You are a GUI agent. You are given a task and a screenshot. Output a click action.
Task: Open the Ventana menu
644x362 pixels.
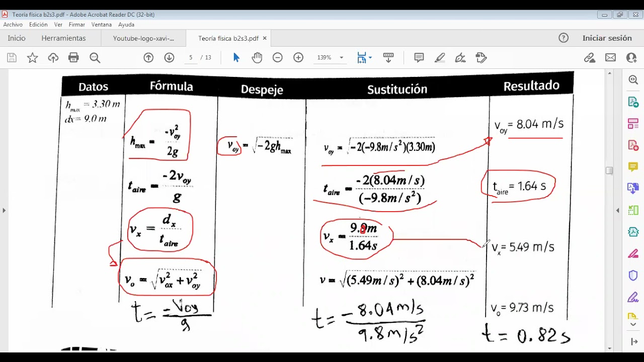(102, 25)
